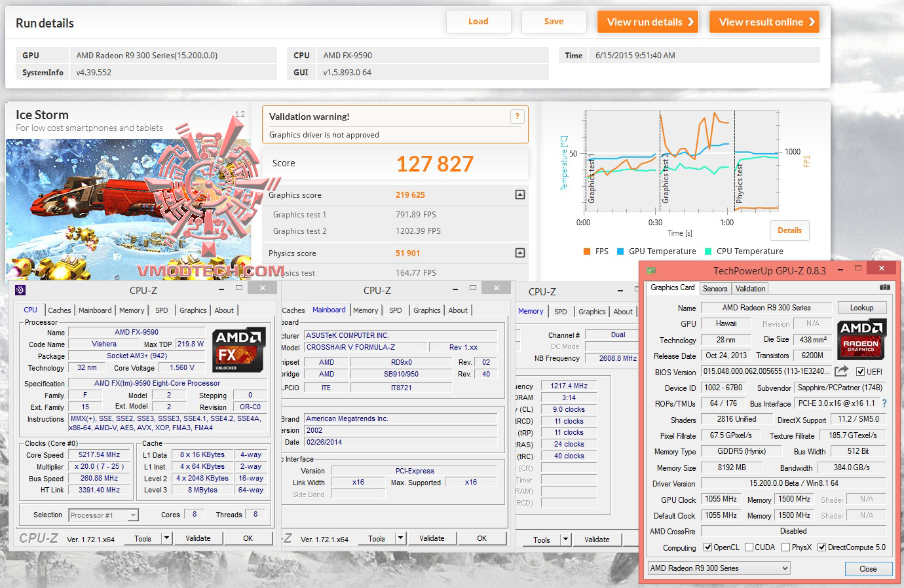The height and width of the screenshot is (588, 904).
Task: Open View run details
Action: click(648, 22)
